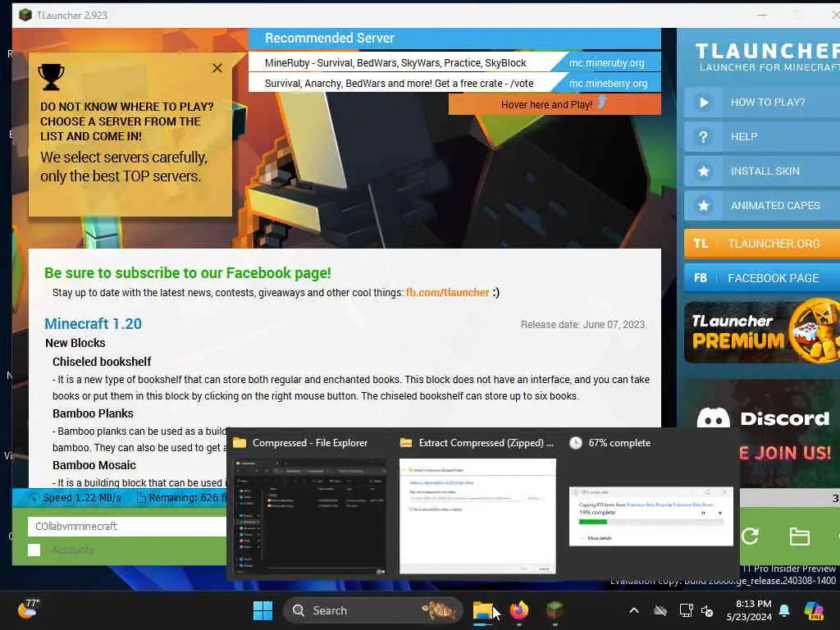
Task: Click the username field COllabvmminecraft
Action: (127, 526)
